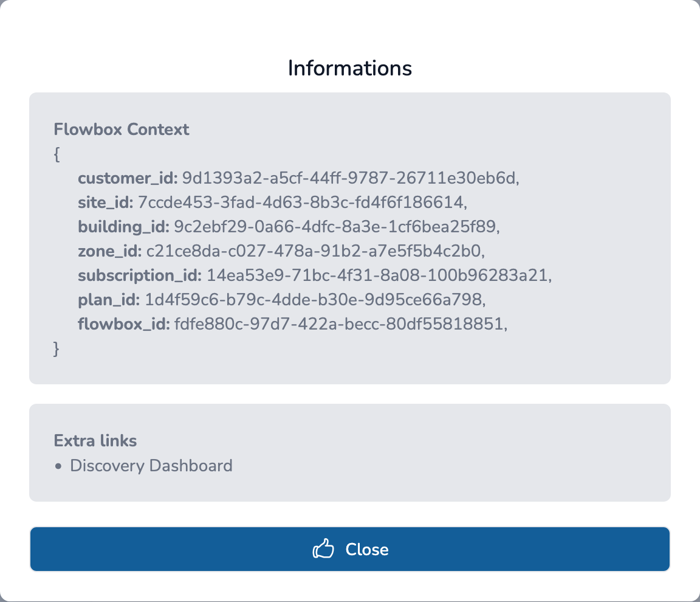This screenshot has height=602, width=700.
Task: Select the Flowbox Context heading
Action: pos(122,130)
